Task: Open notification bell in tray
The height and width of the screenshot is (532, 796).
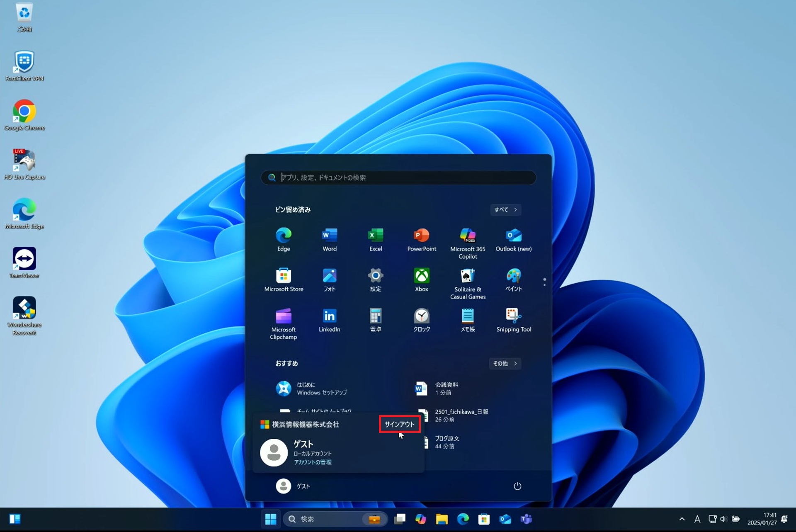Action: click(784, 519)
